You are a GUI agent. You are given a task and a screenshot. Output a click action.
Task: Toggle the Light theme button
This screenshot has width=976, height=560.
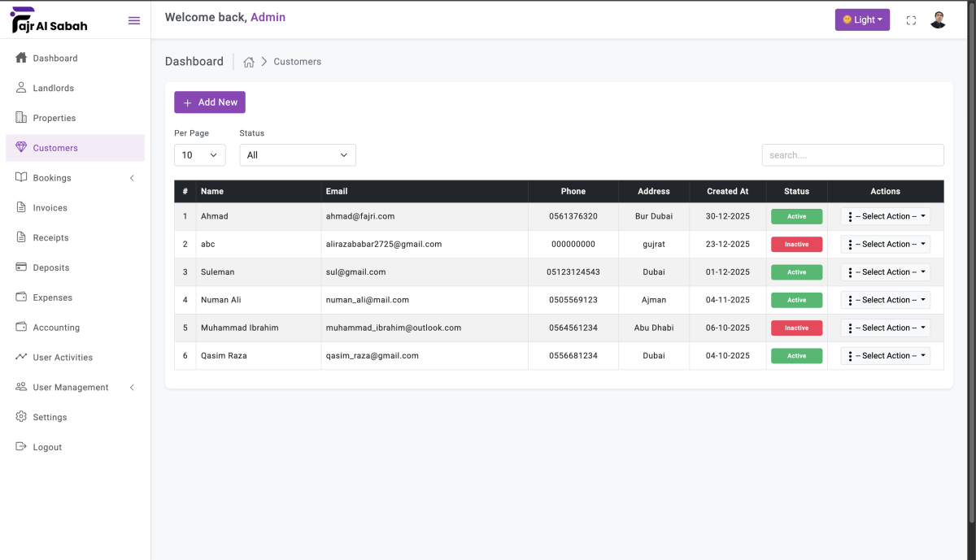tap(862, 20)
